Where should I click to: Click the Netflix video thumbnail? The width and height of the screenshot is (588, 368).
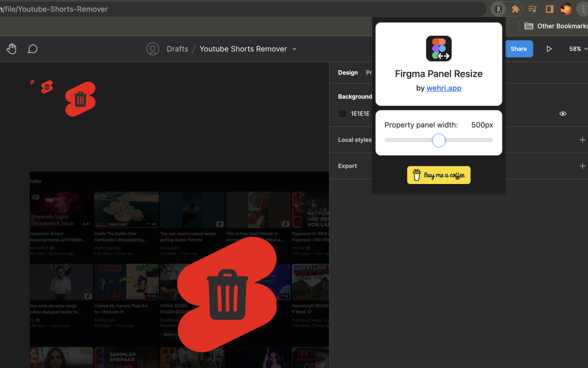click(x=311, y=210)
